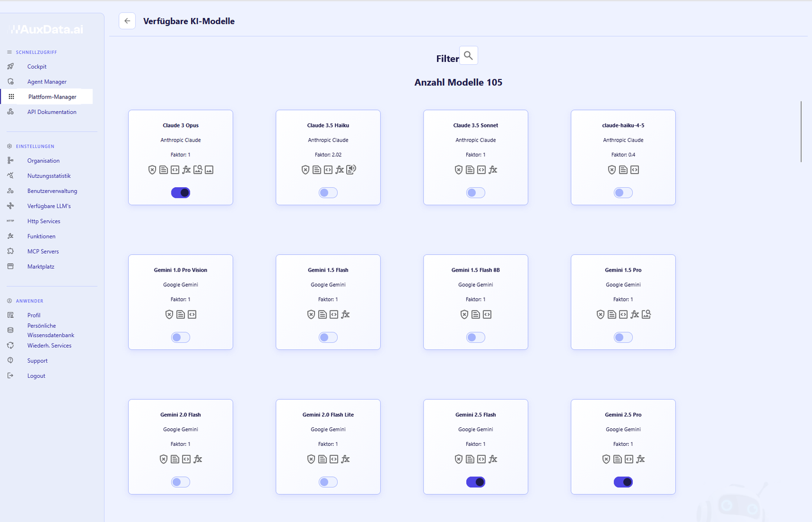The height and width of the screenshot is (522, 812).
Task: Enable the claude-haiku-4-5 toggle
Action: point(623,193)
